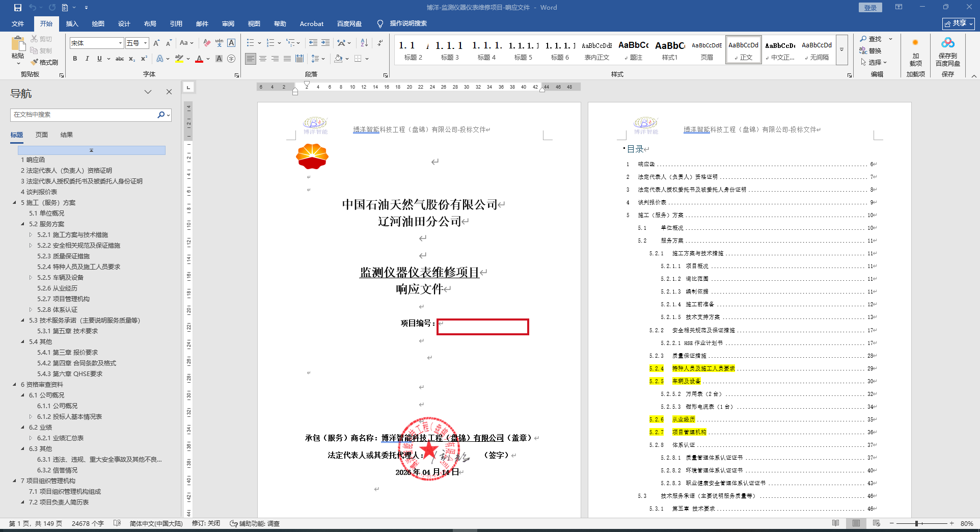Image resolution: width=980 pixels, height=532 pixels.
Task: Click the Borders icon in the paragraph group
Action: (358, 59)
